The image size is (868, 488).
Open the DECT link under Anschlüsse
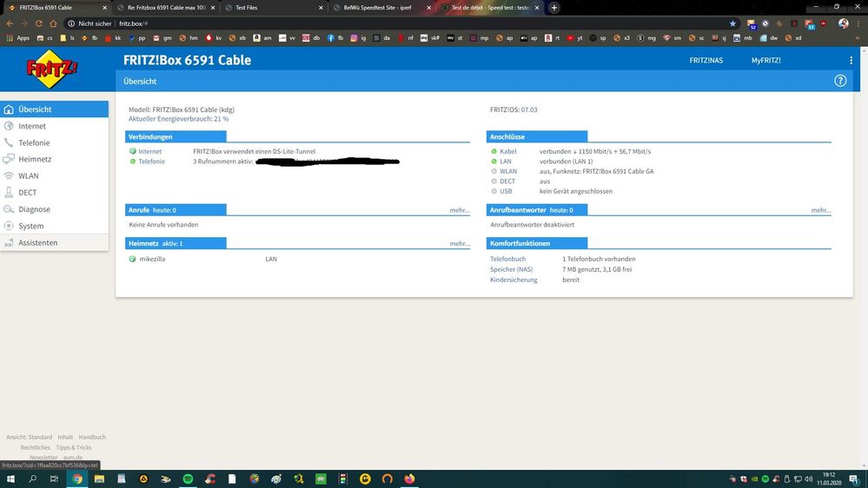(507, 181)
